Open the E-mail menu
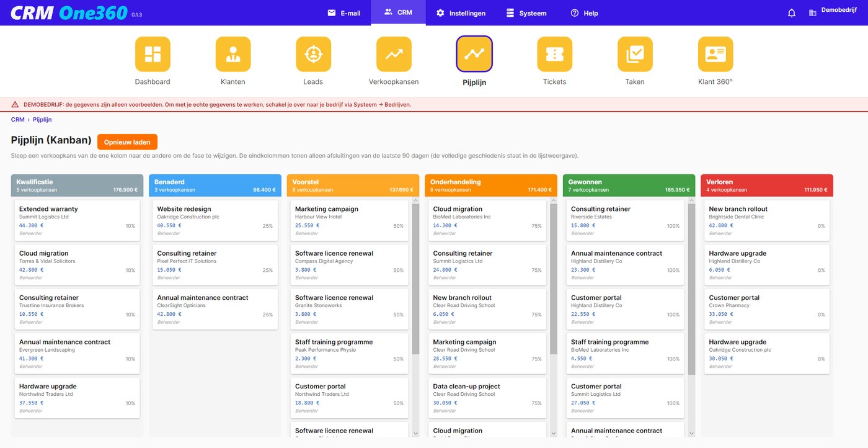The height and width of the screenshot is (448, 868). pos(343,12)
